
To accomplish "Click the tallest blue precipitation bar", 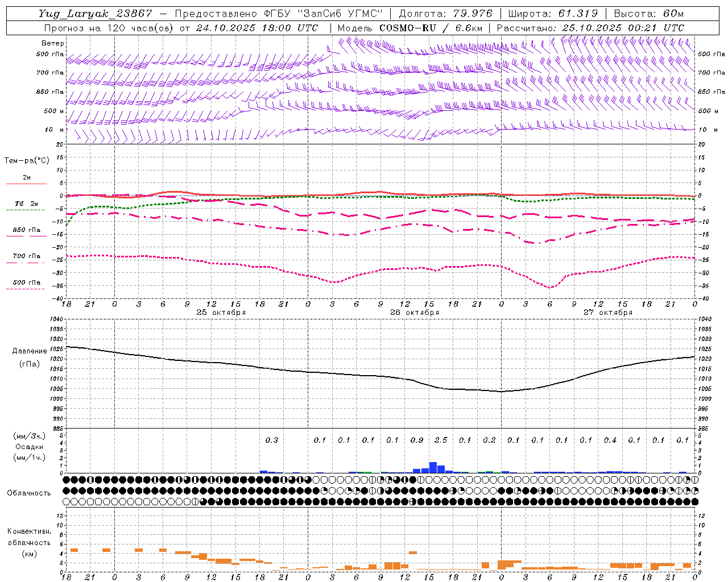I will (x=433, y=467).
